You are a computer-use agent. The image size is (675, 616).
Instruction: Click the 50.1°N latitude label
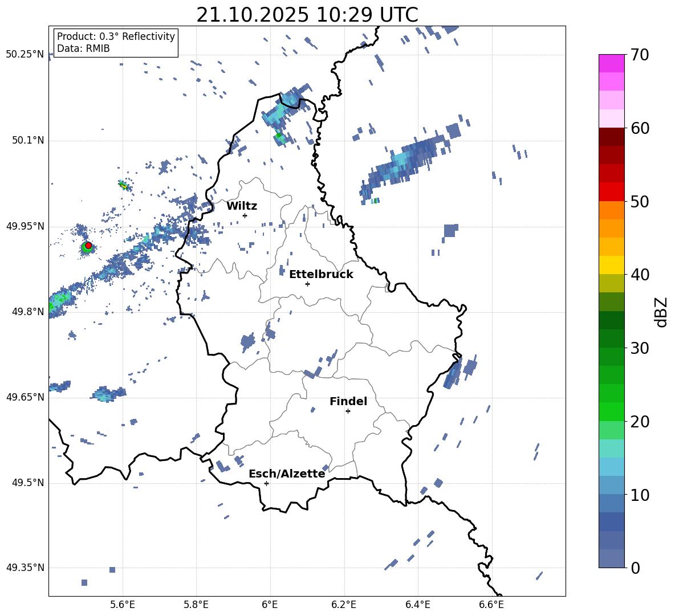pyautogui.click(x=28, y=141)
